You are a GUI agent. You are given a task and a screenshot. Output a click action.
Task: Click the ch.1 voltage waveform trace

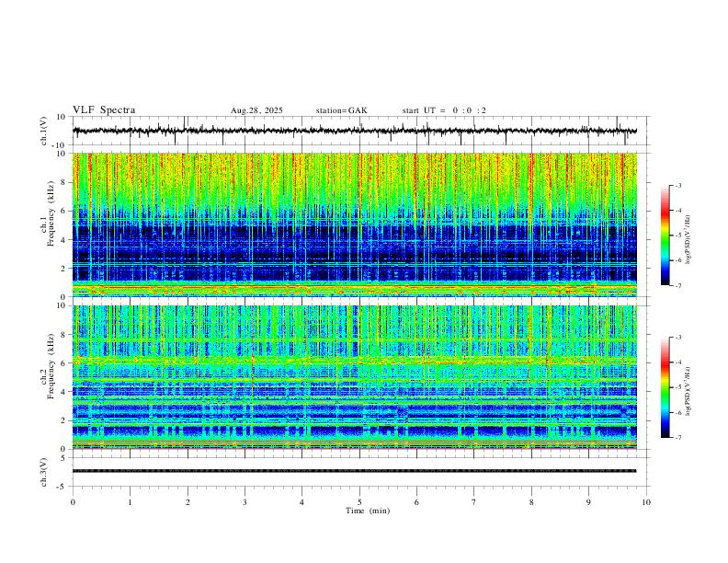pos(355,131)
